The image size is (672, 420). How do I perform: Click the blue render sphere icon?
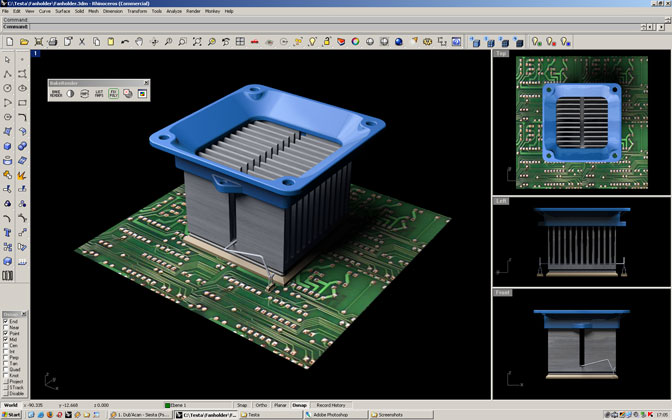coord(399,42)
